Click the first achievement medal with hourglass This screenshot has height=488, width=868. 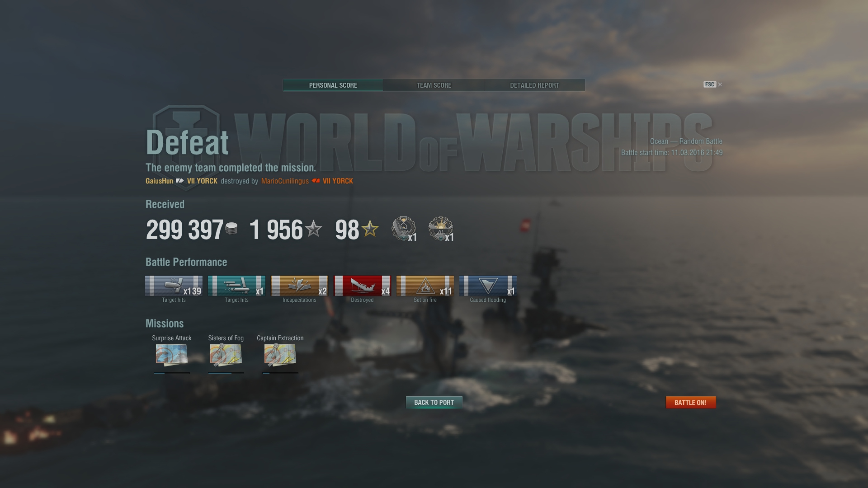(404, 229)
